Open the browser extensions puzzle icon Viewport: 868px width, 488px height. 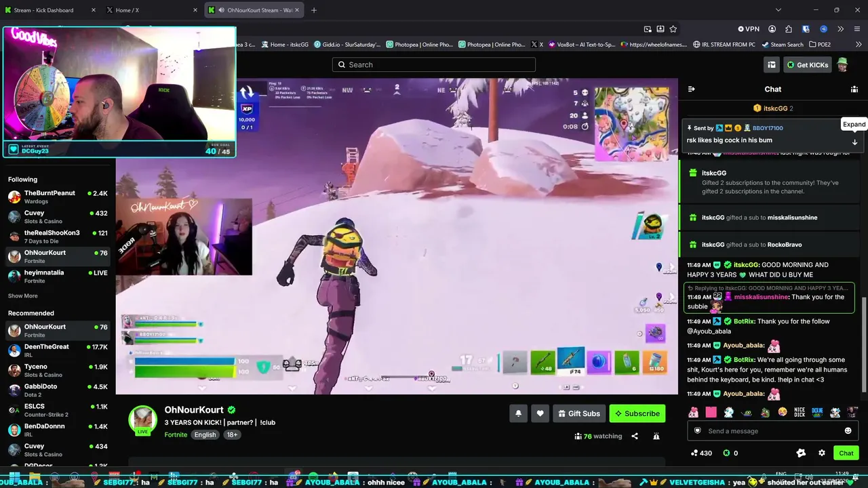[789, 29]
